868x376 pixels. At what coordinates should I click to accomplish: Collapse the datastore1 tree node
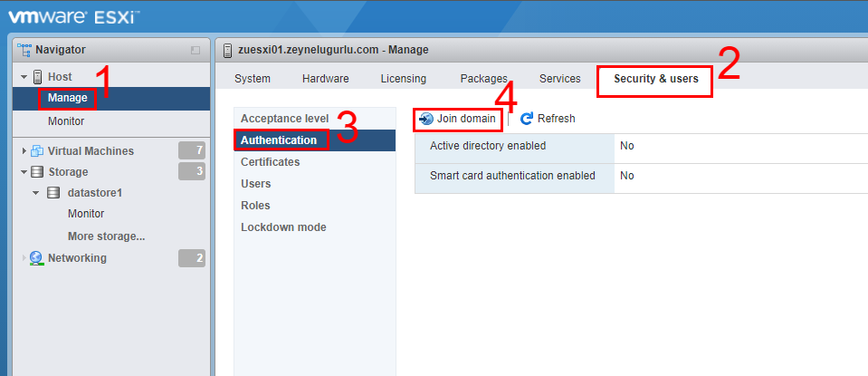(36, 193)
